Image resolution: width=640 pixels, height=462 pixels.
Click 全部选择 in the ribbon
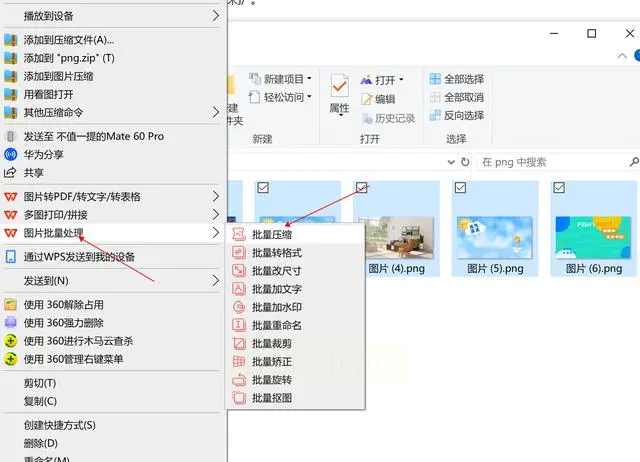click(457, 79)
